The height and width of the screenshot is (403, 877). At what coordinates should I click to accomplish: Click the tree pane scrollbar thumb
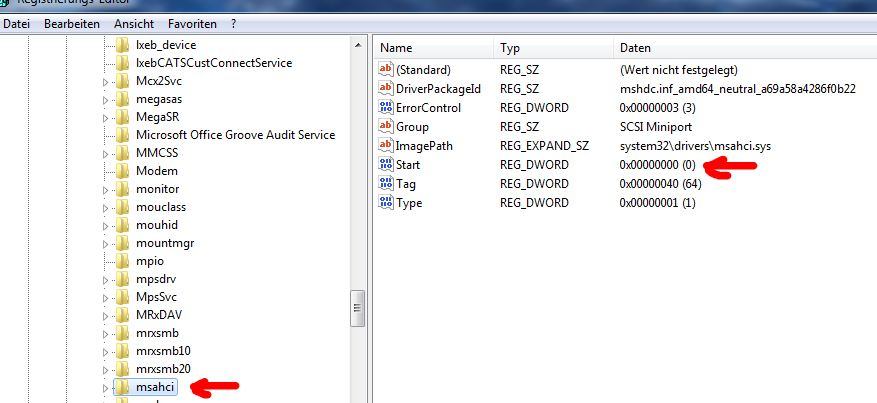[358, 308]
